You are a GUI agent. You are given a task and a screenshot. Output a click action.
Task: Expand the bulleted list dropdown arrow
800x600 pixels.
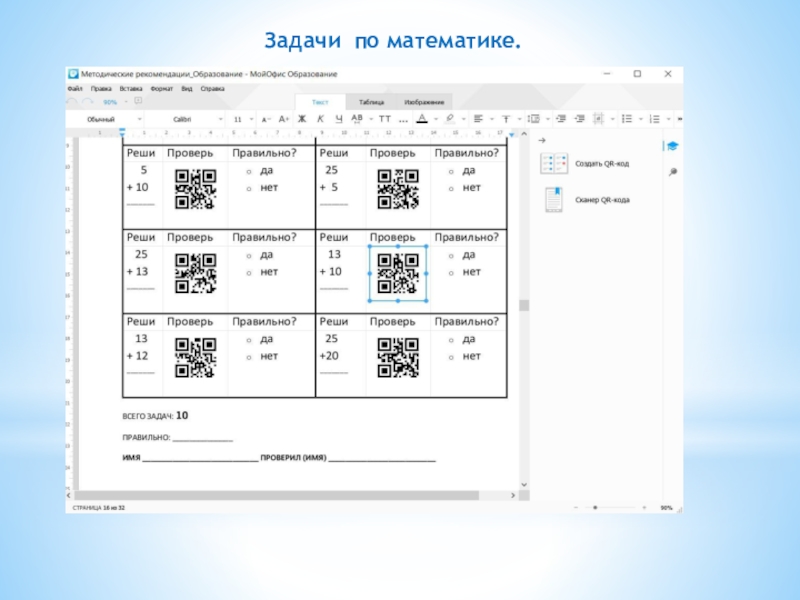[x=641, y=119]
